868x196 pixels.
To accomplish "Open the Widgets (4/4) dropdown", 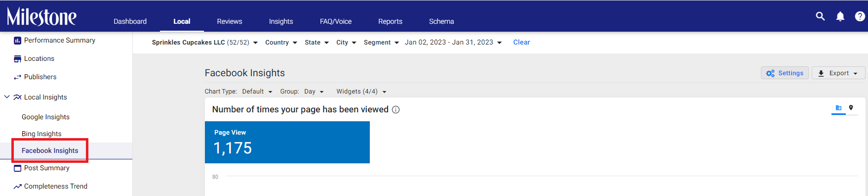I will click(x=361, y=92).
